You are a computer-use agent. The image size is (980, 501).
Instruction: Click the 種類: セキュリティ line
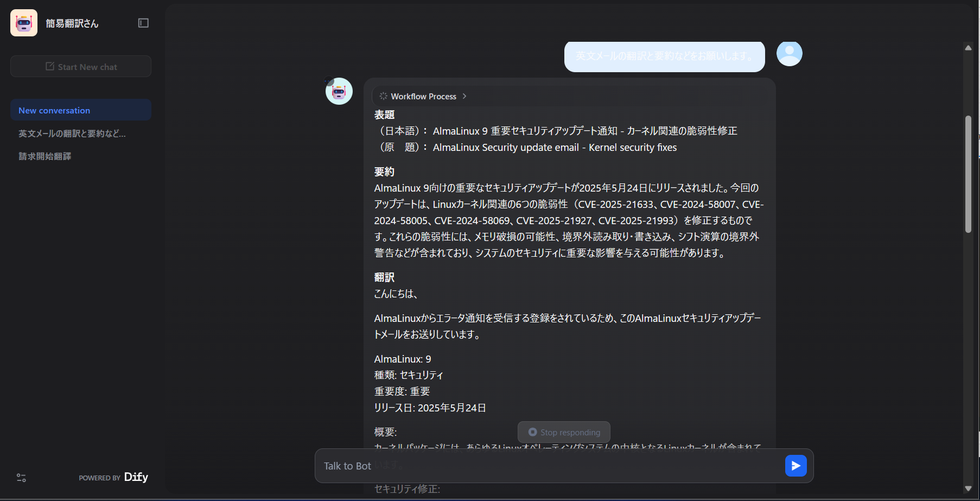(409, 375)
